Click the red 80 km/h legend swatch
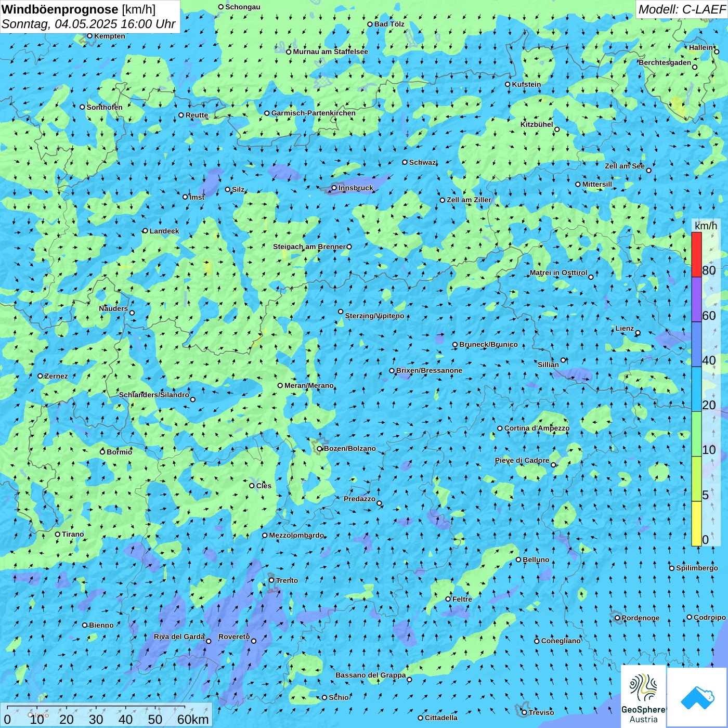728x728 pixels. (696, 254)
